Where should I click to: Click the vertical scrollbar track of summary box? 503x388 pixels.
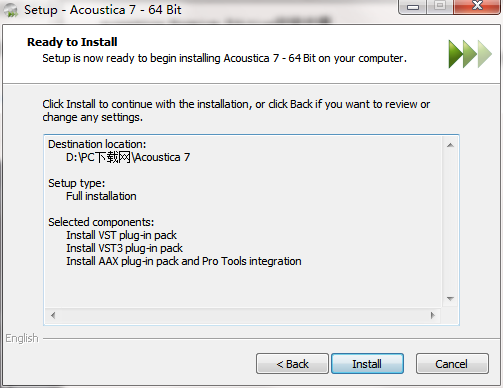pyautogui.click(x=450, y=222)
